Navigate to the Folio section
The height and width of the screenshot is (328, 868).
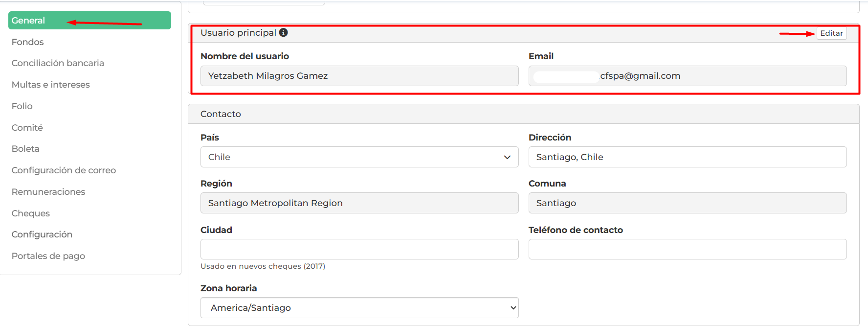point(22,106)
